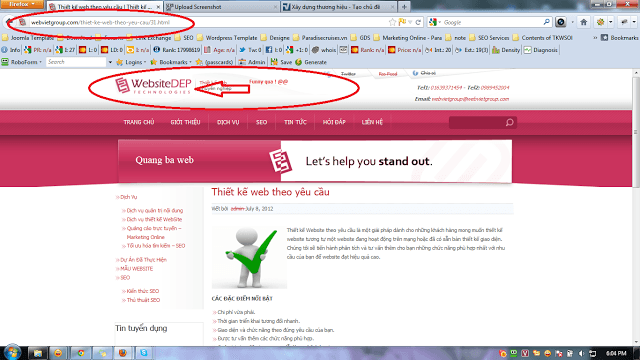This screenshot has height=360, width=640.
Task: Open the RoboForm dropdown menu
Action: [22, 62]
